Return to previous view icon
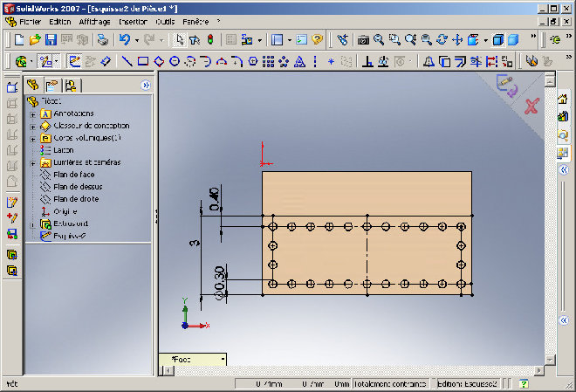 tap(343, 39)
